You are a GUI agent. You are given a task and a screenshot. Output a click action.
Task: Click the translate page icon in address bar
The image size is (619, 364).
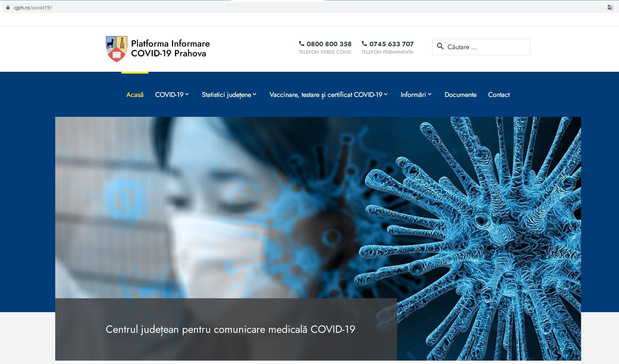pos(610,8)
